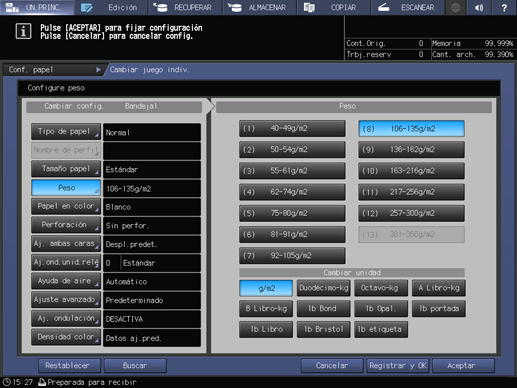
Task: Choose the lb portada unit
Action: click(x=439, y=309)
